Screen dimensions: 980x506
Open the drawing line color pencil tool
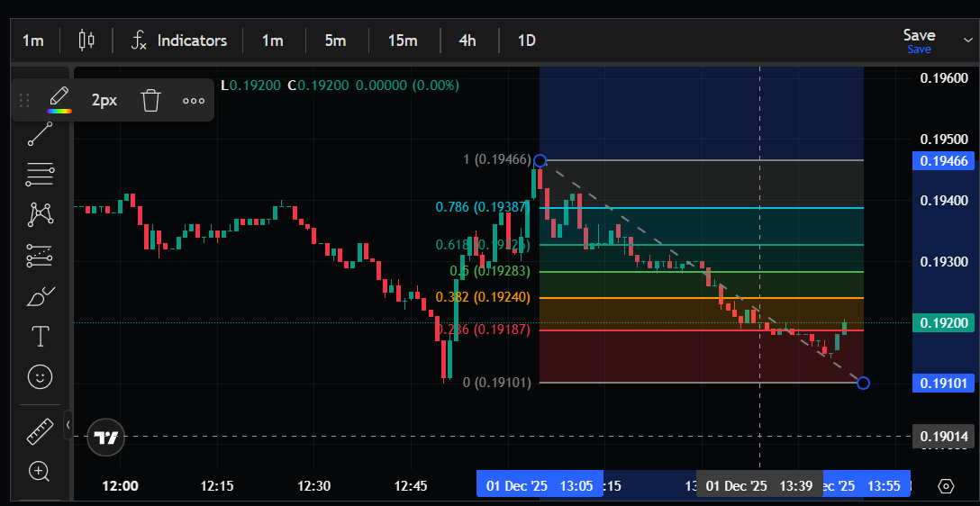click(59, 100)
